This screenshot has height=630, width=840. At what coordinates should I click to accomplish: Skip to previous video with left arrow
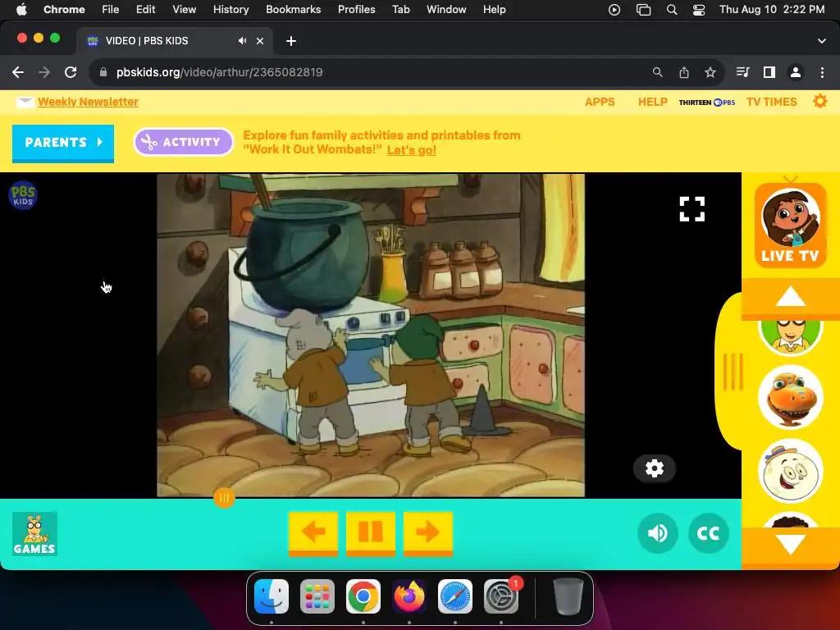point(313,533)
